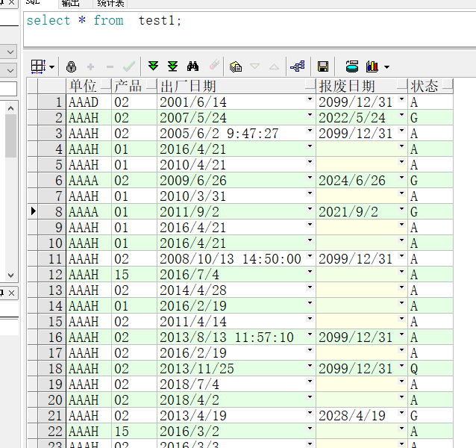Viewport: 476px width, 448px height.
Task: Expand the lower left panel combo box
Action: pyautogui.click(x=10, y=71)
